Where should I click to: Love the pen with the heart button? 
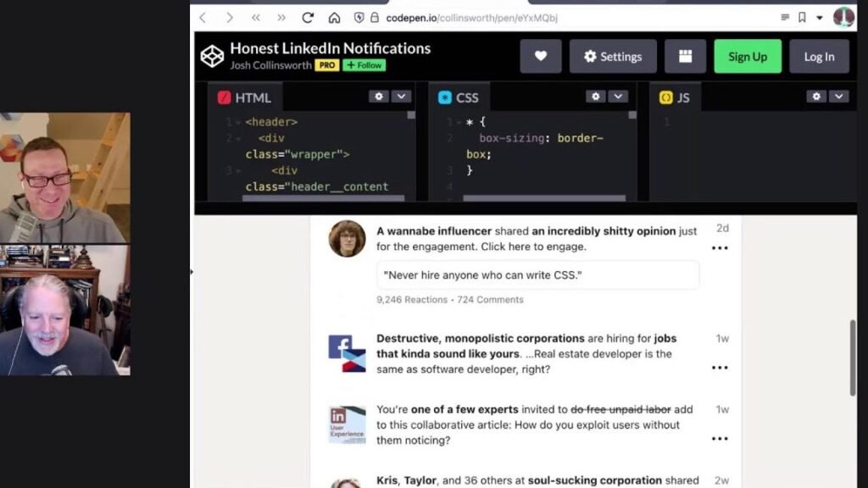pyautogui.click(x=541, y=56)
